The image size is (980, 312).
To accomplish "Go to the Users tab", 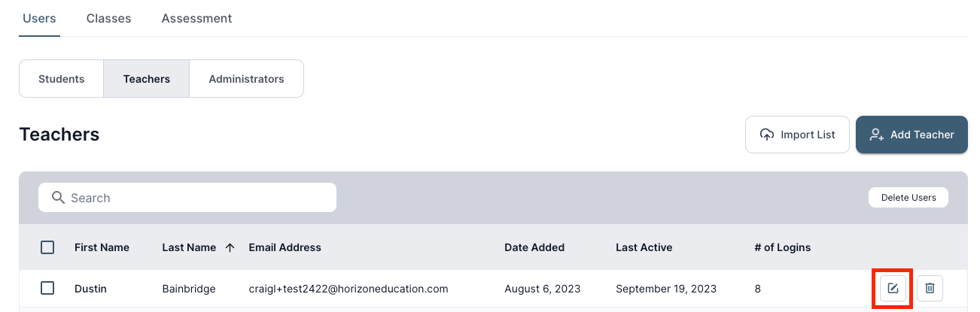I will [x=39, y=18].
